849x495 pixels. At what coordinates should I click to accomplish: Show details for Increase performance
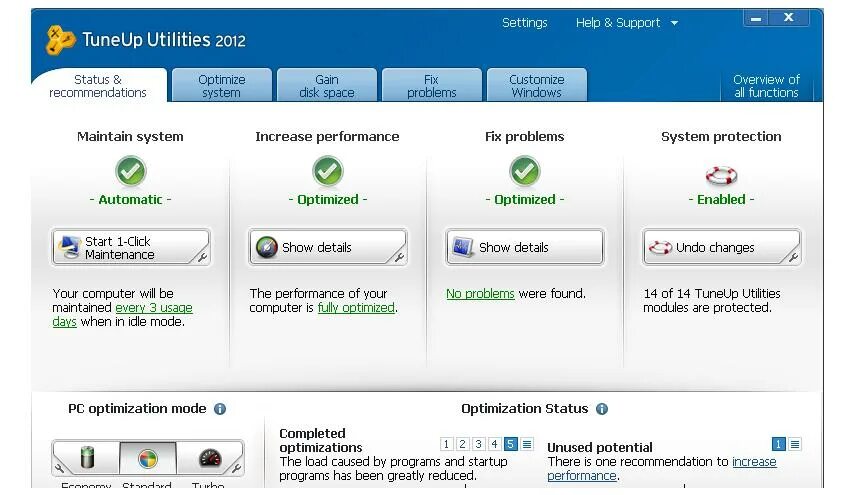tap(328, 248)
